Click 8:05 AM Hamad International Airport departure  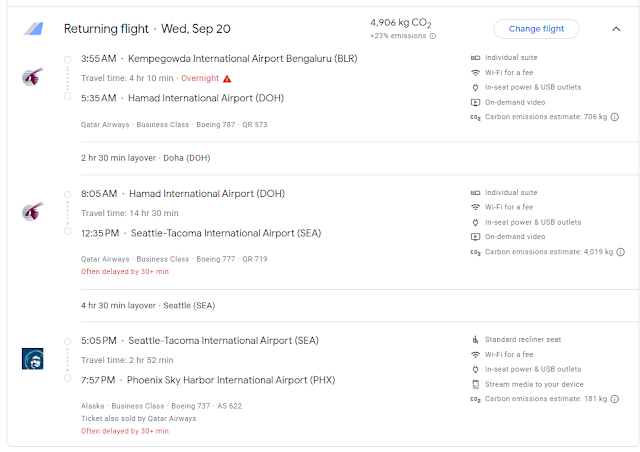coord(182,194)
